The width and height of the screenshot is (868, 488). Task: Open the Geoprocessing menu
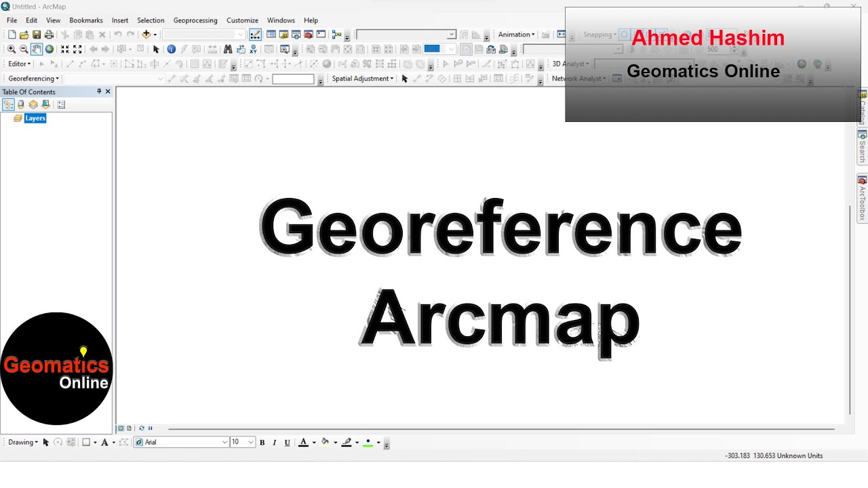pyautogui.click(x=195, y=20)
